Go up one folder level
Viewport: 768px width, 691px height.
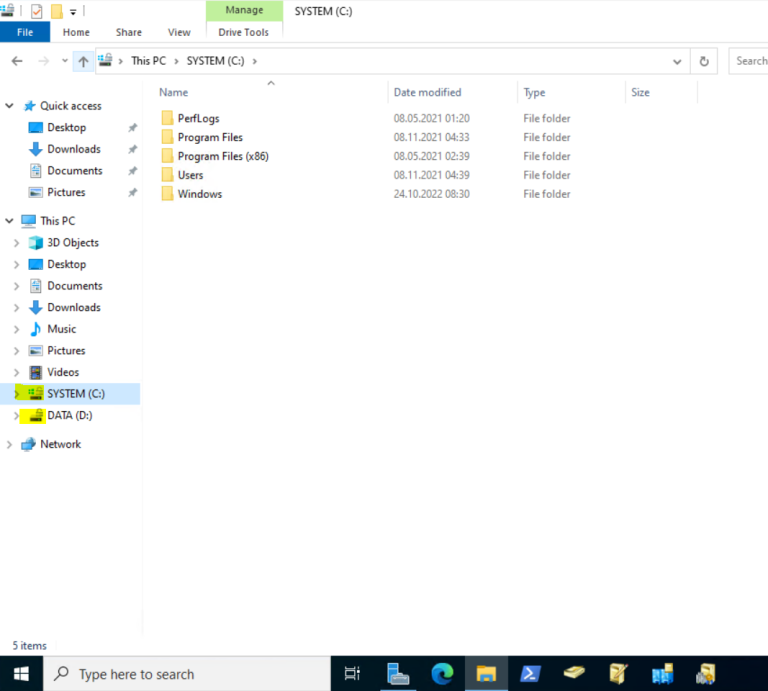tap(83, 61)
